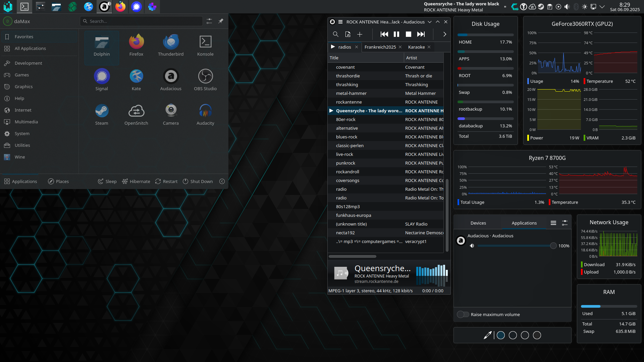Pause playback in Audacious toolbar

pyautogui.click(x=396, y=34)
